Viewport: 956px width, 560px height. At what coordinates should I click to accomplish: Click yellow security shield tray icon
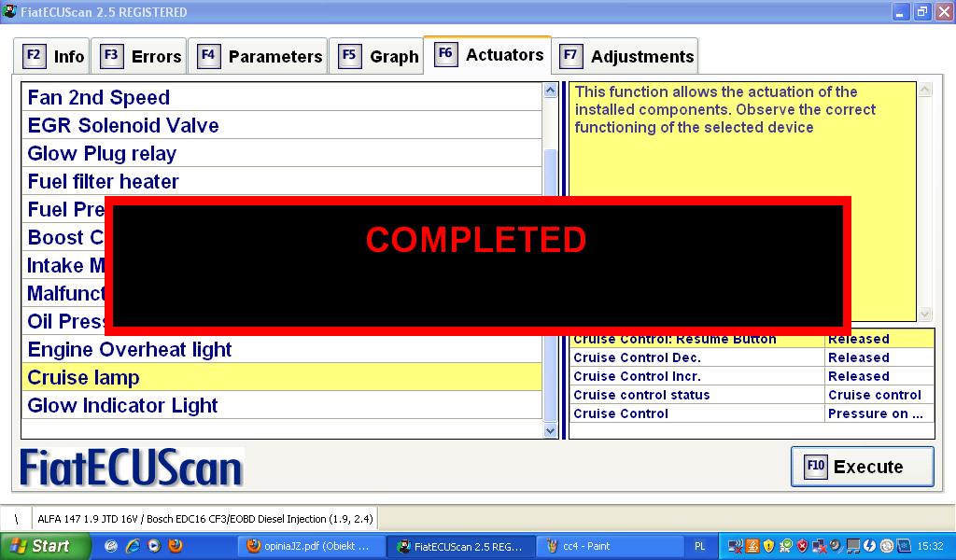tap(768, 546)
